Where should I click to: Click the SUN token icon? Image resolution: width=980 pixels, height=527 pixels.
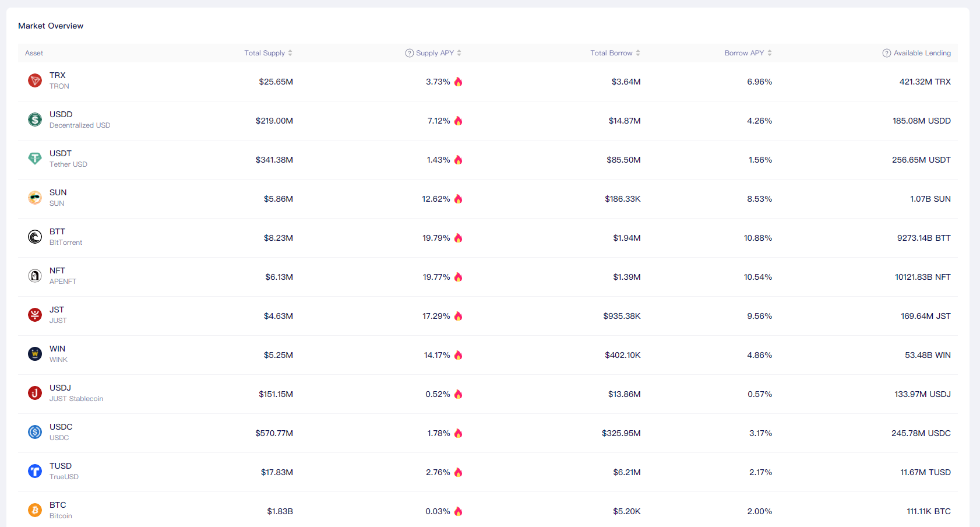tap(35, 198)
